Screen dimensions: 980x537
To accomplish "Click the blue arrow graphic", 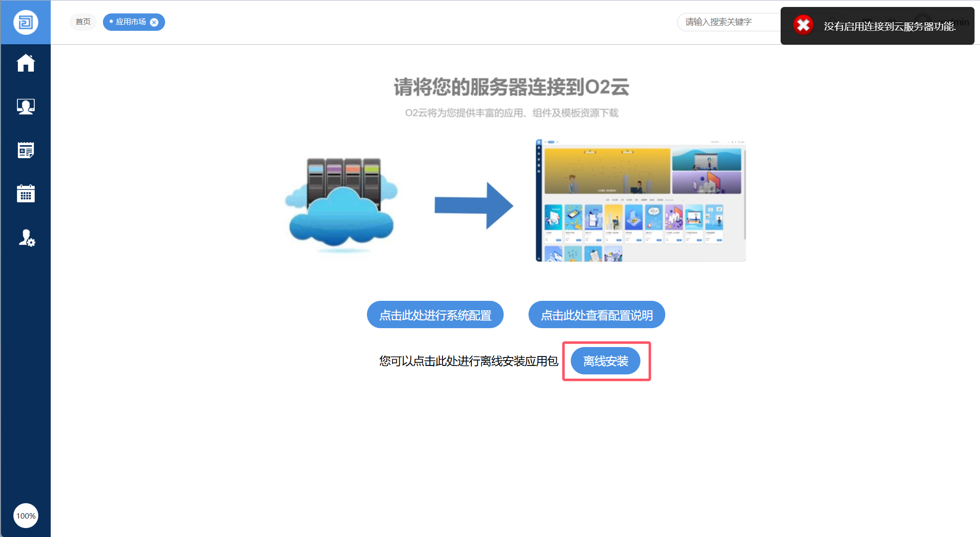I will click(473, 205).
